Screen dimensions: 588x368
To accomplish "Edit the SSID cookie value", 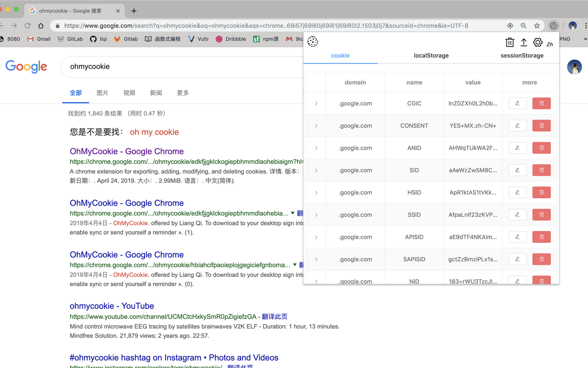I will pyautogui.click(x=517, y=214).
